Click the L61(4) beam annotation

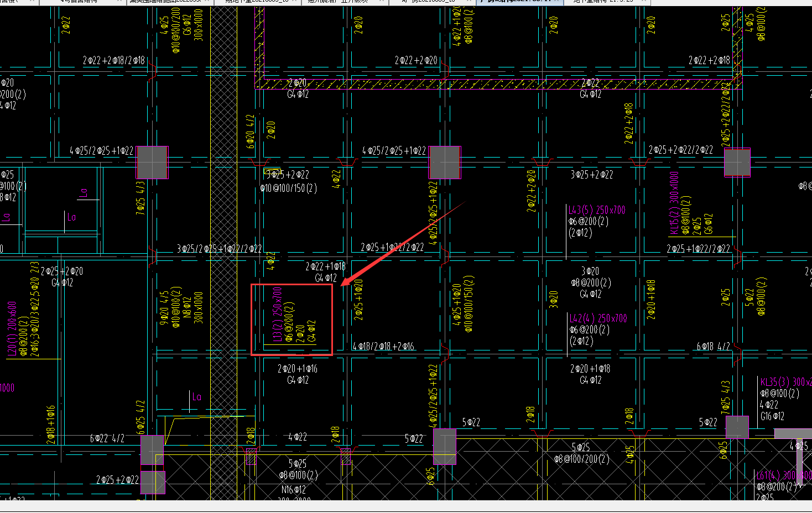(784, 475)
